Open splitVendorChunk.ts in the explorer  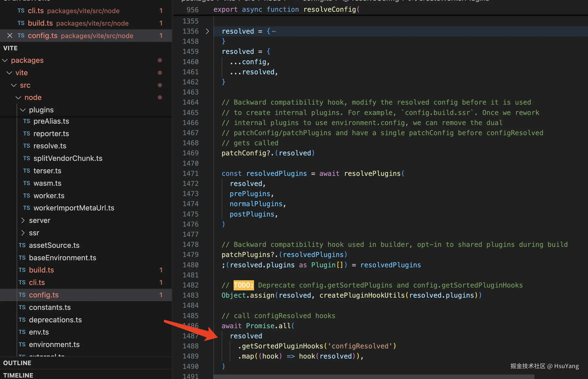click(68, 158)
